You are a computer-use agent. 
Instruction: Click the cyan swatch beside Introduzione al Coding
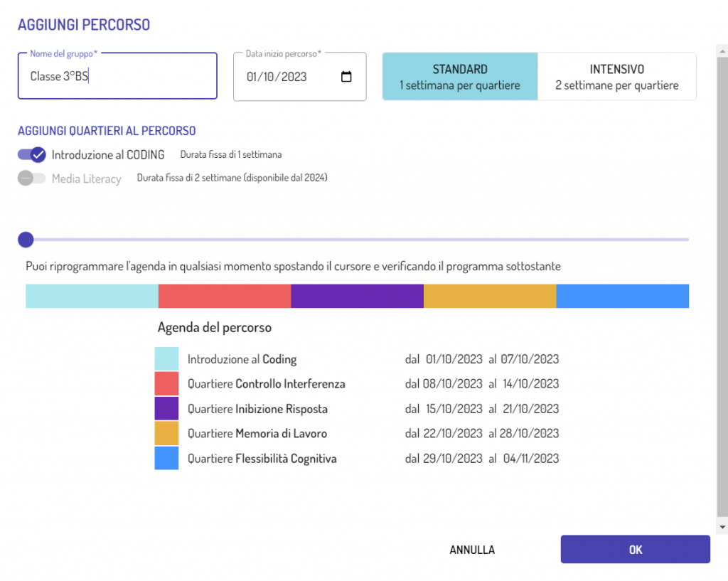166,358
